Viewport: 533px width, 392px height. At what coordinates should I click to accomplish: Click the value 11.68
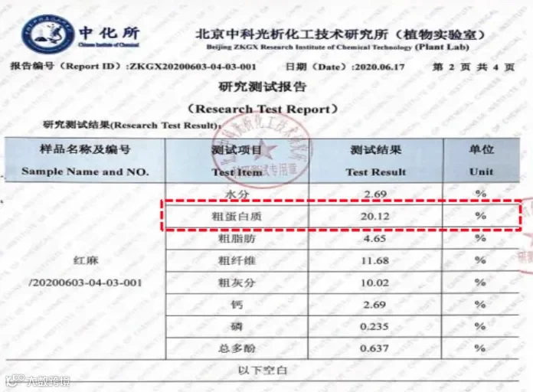375,261
